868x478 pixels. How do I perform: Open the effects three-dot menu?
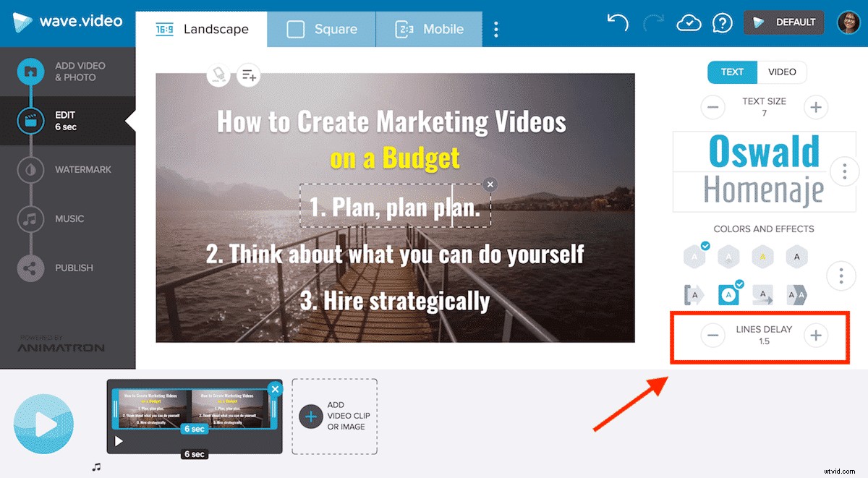click(841, 276)
